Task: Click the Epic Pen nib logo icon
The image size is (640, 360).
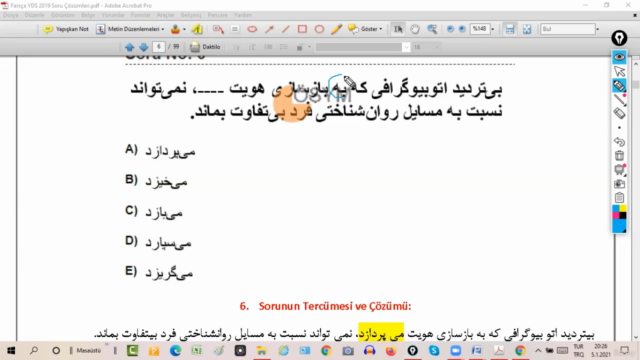Action: [x=619, y=38]
